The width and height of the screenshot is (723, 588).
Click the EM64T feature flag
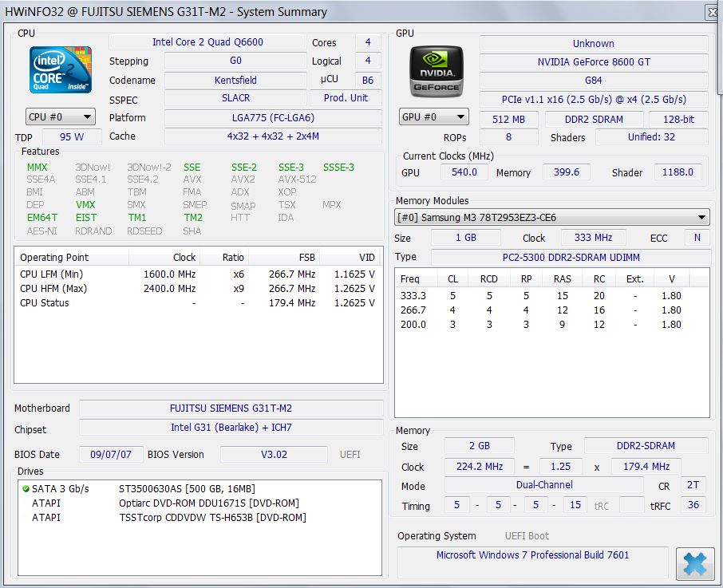42,218
